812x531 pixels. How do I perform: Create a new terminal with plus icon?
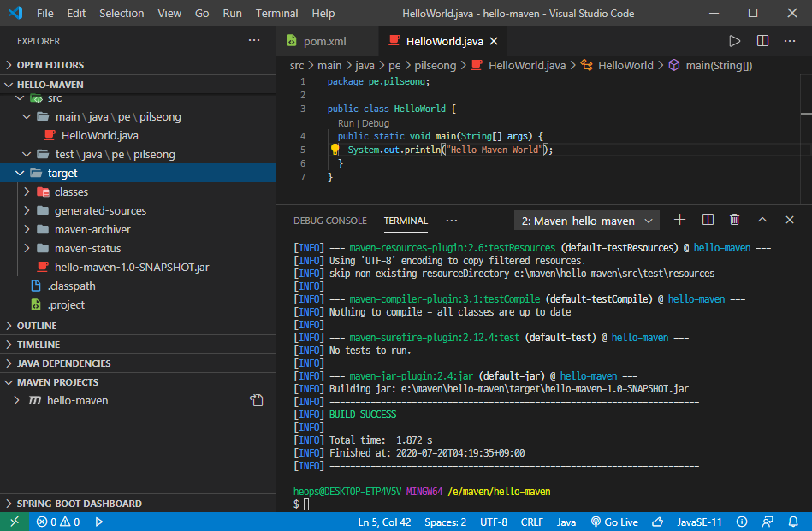pyautogui.click(x=679, y=220)
